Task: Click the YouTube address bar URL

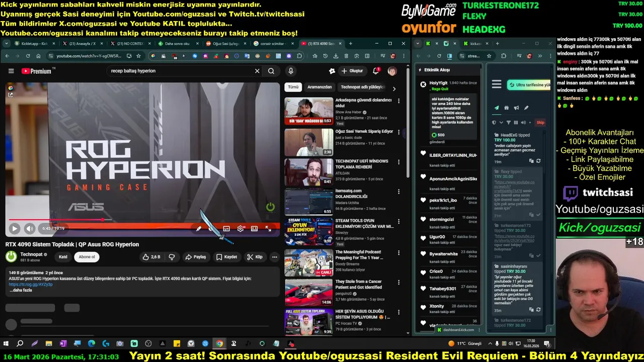Action: pos(88,56)
